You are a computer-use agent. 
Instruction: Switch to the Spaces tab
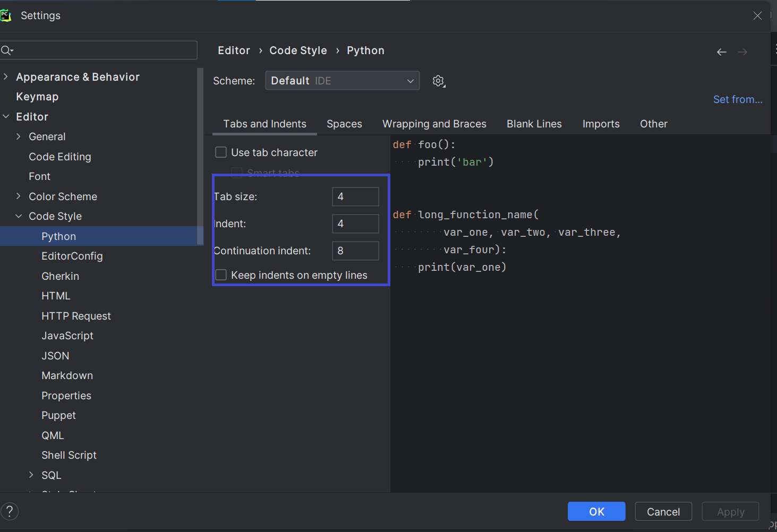(x=344, y=124)
